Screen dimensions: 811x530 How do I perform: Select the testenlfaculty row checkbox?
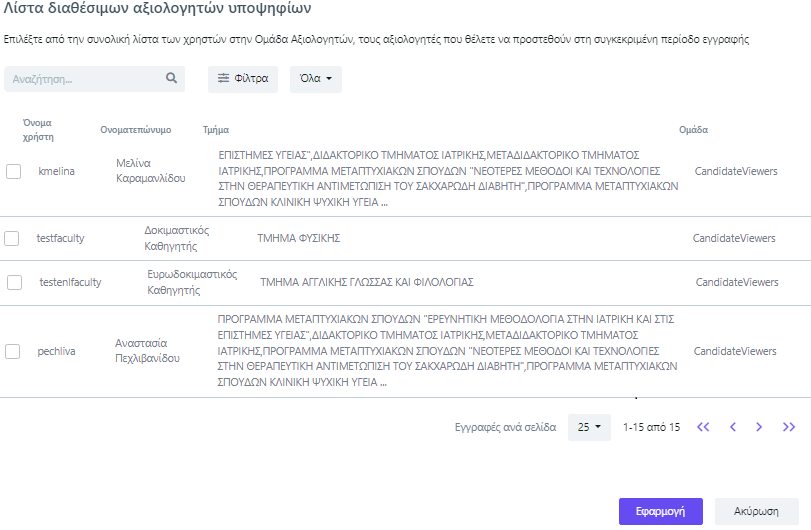tap(14, 282)
